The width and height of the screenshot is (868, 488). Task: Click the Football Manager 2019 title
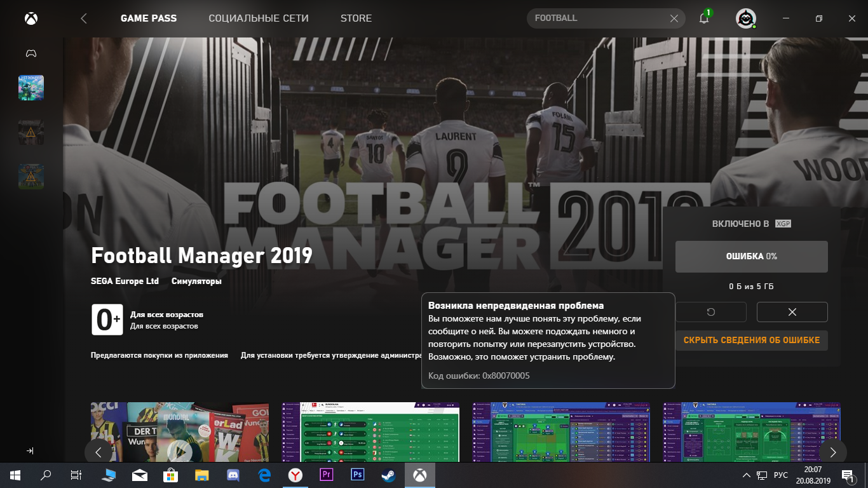coord(202,255)
